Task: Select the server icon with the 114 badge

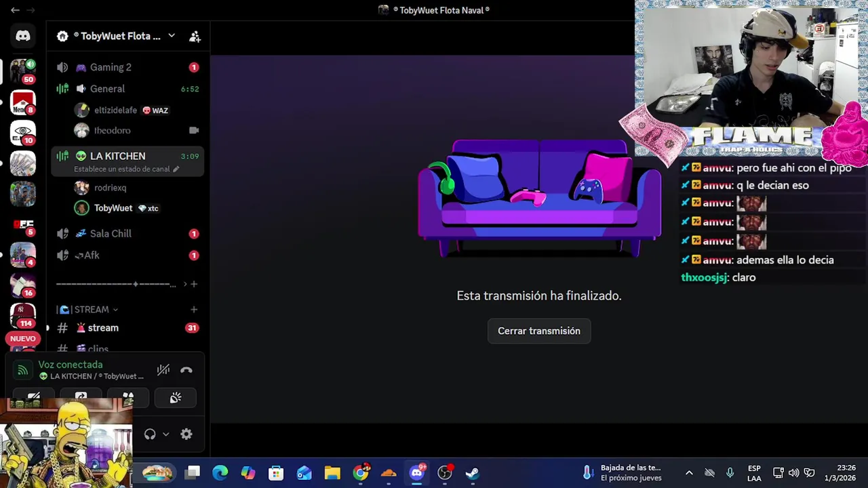Action: coord(22,315)
